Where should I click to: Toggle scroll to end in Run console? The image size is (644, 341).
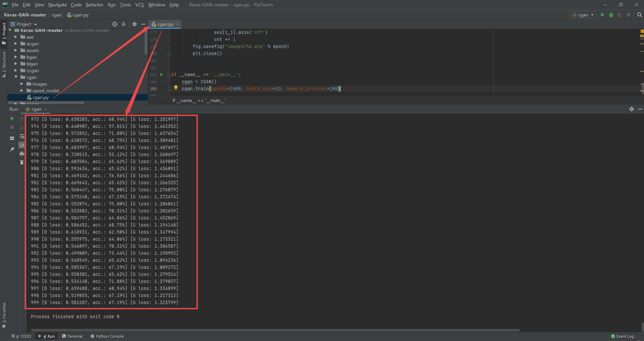[22, 145]
